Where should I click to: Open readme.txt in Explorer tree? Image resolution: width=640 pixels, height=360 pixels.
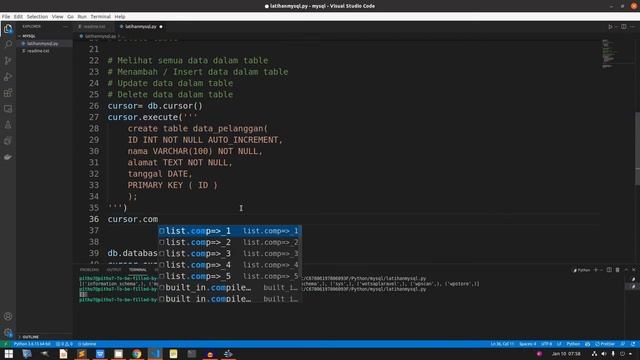point(38,51)
